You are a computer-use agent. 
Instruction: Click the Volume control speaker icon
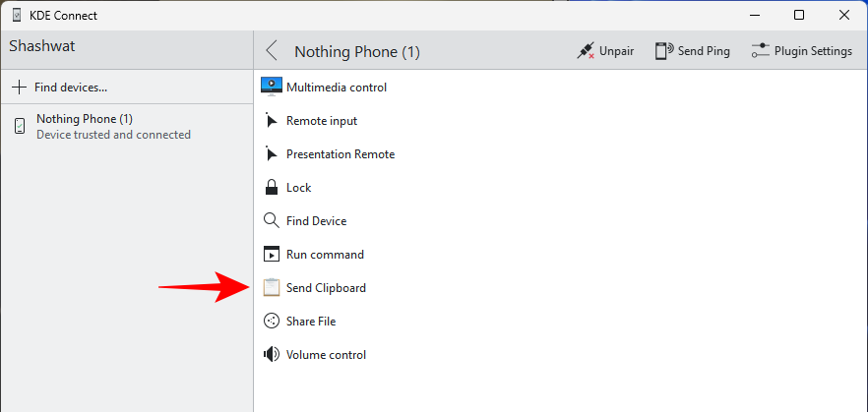(272, 355)
